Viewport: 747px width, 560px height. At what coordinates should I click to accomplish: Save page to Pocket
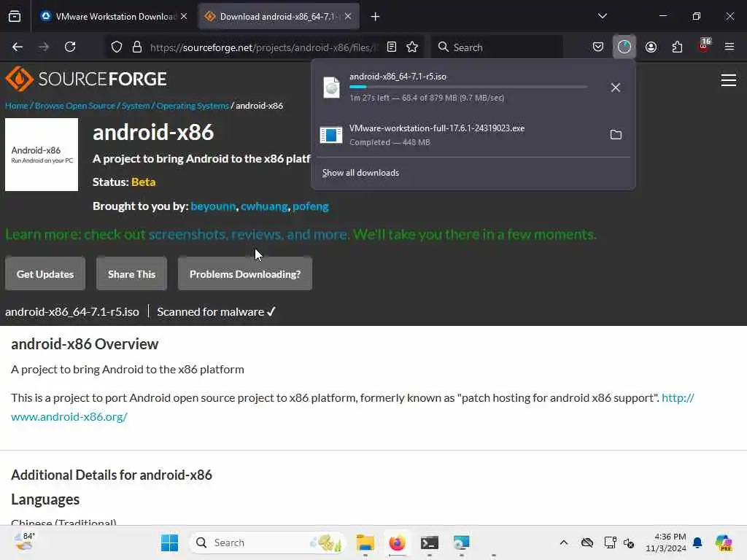(x=598, y=47)
